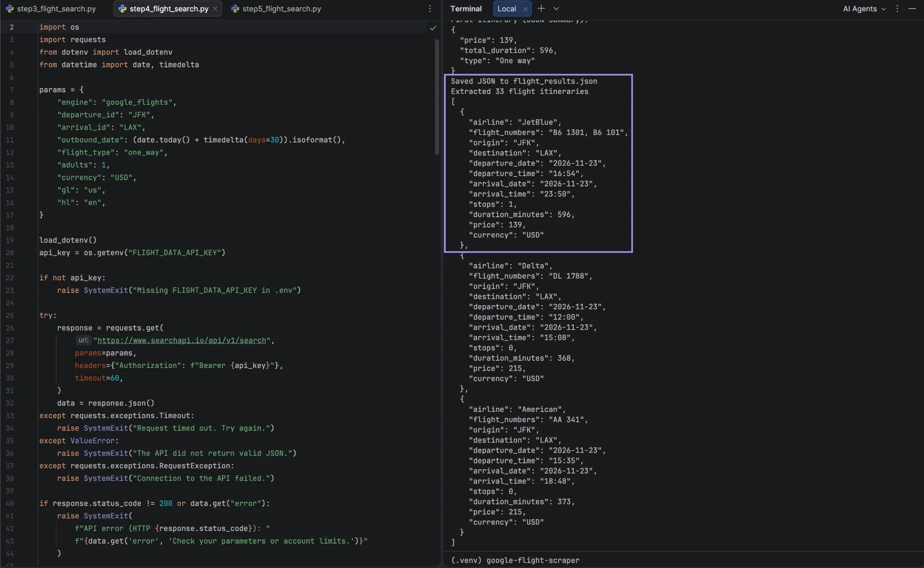
Task: Click "departure_id": "JFK" code line
Action: coord(106,115)
